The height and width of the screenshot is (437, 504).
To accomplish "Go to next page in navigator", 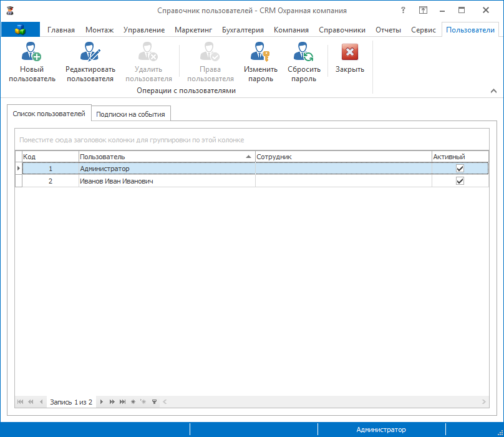I will point(112,401).
